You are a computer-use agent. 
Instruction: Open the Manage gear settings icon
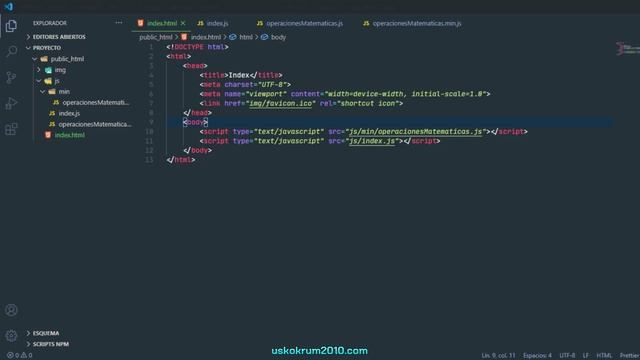(x=11, y=336)
